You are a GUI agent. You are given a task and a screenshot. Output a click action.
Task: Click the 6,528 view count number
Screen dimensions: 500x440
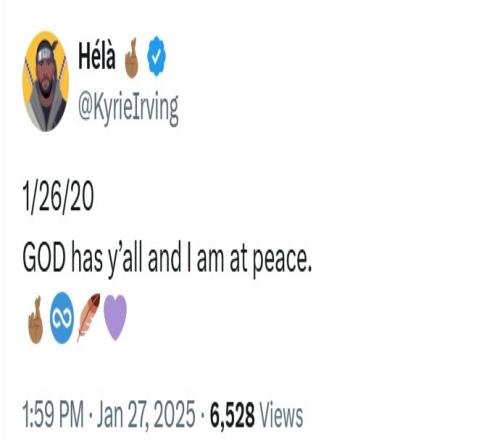(x=232, y=415)
